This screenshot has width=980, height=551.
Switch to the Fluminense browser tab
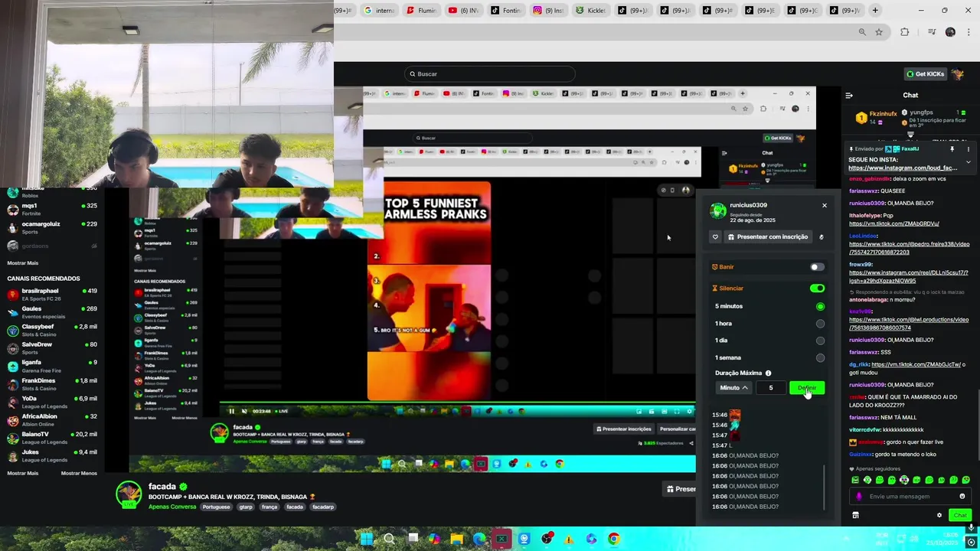(x=420, y=11)
